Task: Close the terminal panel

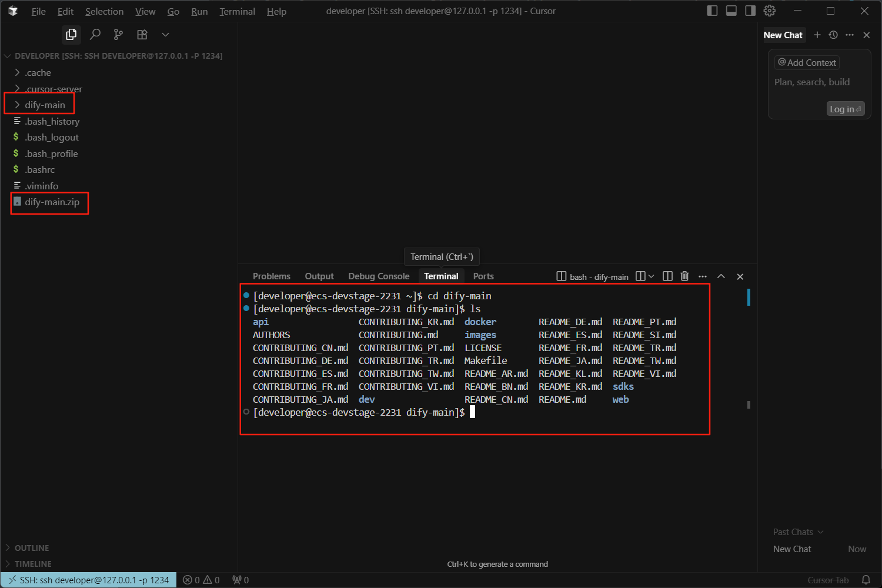Action: click(x=740, y=276)
